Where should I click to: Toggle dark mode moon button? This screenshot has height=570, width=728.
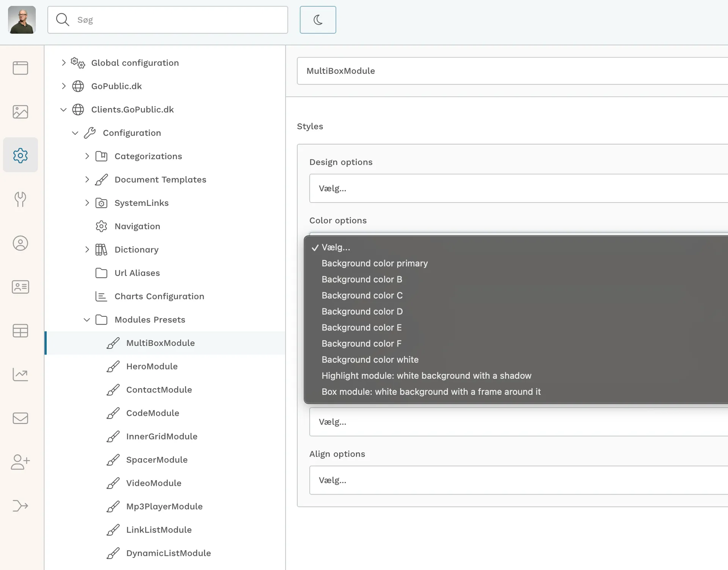pos(318,20)
